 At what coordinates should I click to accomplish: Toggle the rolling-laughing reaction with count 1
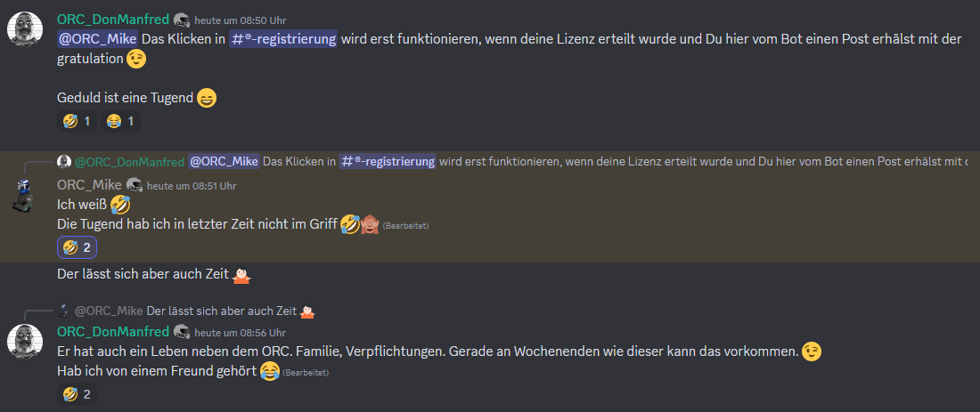click(78, 121)
